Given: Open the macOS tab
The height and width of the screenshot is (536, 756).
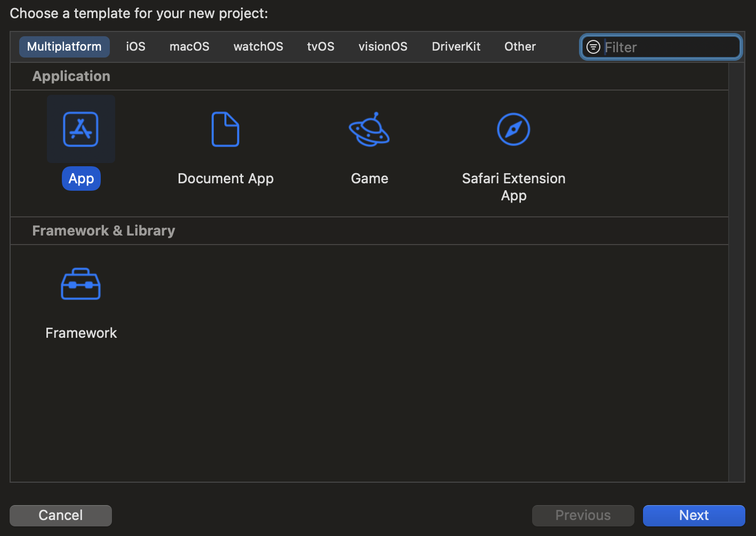Looking at the screenshot, I should [189, 46].
